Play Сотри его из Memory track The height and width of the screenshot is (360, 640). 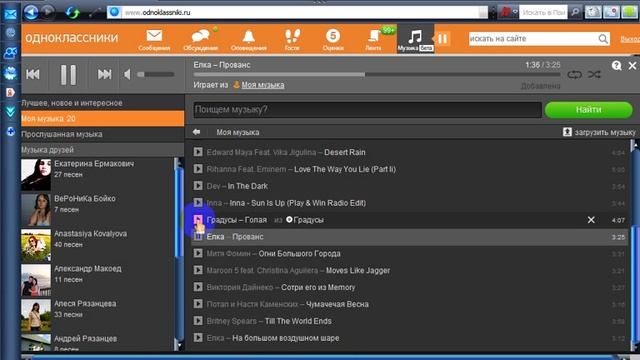(198, 287)
